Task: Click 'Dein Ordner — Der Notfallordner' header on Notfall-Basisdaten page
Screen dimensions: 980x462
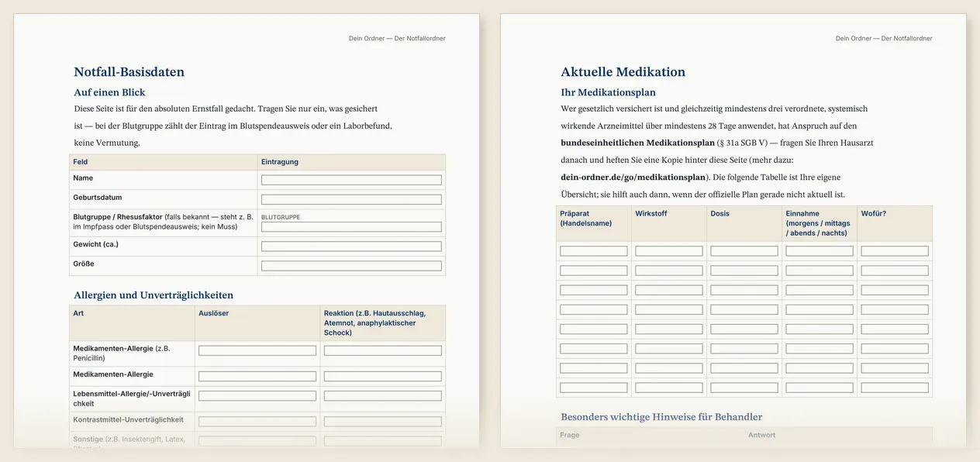Action: coord(397,38)
